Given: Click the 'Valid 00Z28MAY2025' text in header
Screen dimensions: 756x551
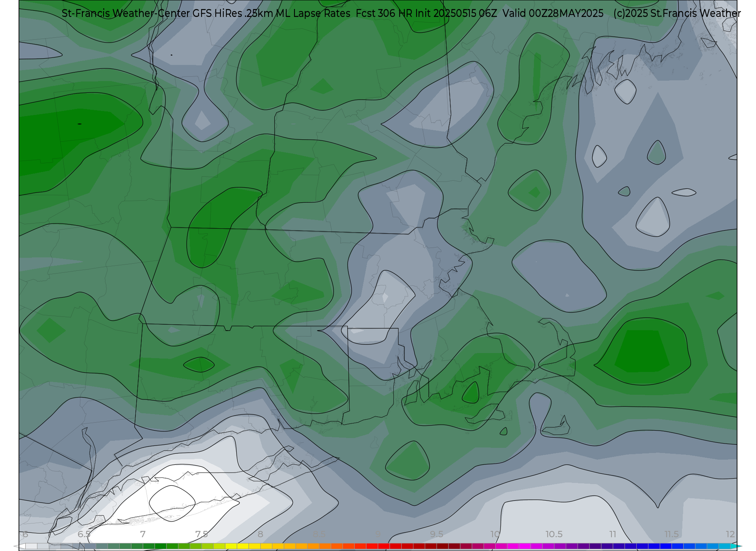Looking at the screenshot, I should point(553,13).
